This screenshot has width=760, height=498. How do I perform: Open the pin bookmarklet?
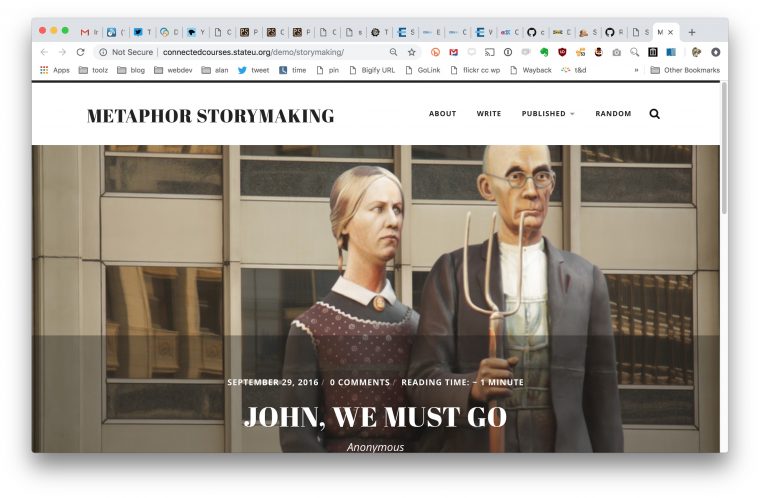[x=327, y=70]
